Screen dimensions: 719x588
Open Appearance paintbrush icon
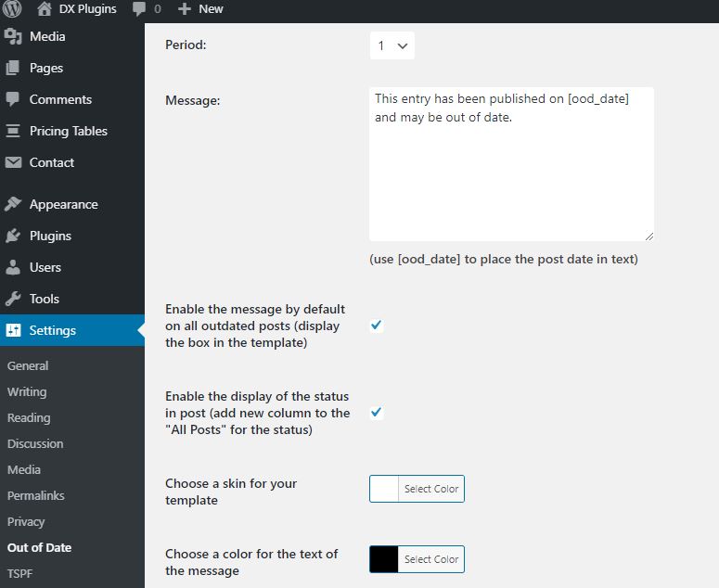pyautogui.click(x=13, y=204)
